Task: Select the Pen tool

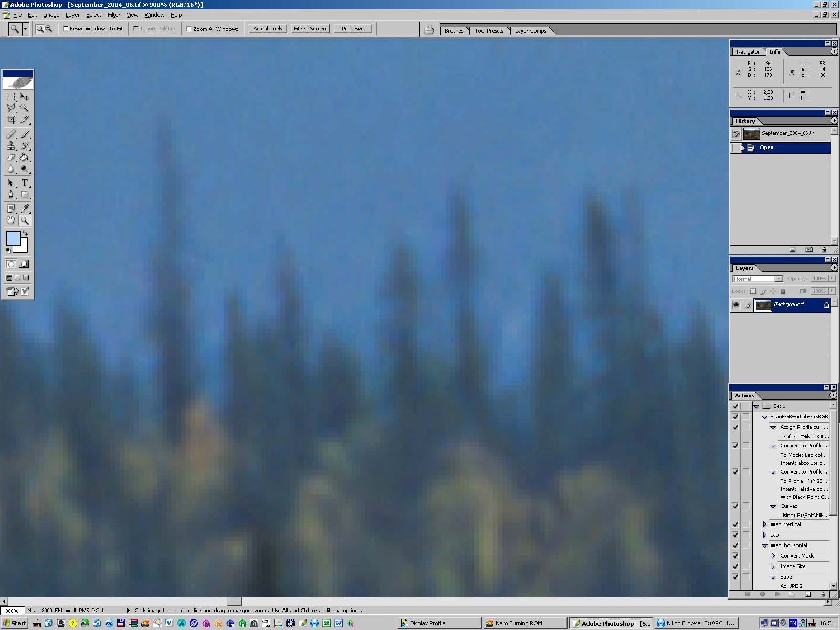Action: (x=11, y=195)
